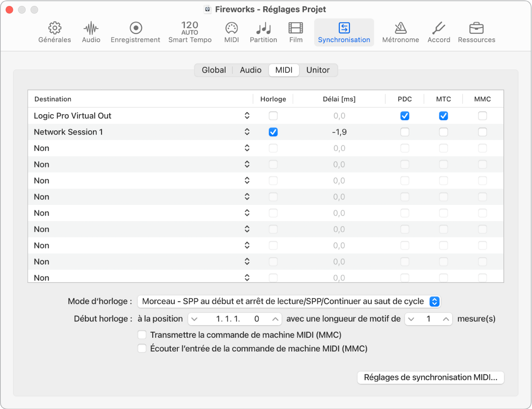532x409 pixels.
Task: Click Réglages de synchronisation MIDI button
Action: pos(430,377)
